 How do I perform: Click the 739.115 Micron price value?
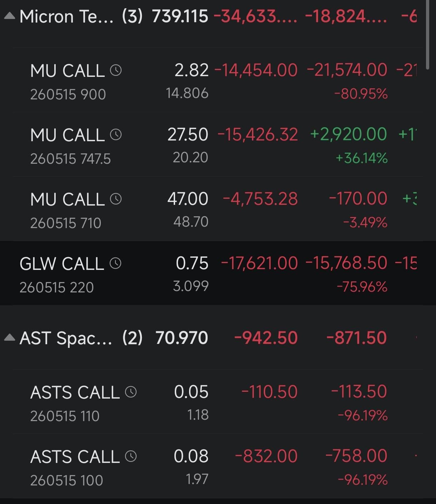coord(180,16)
